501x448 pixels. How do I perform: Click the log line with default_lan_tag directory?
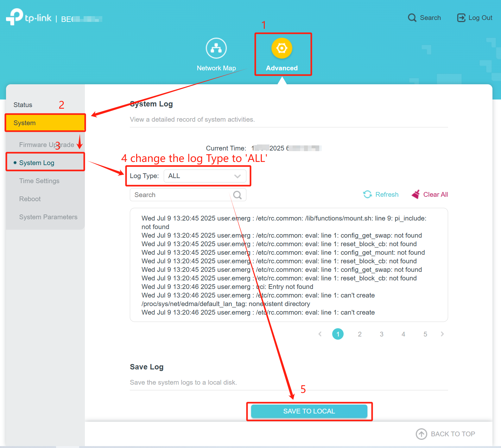(258, 300)
